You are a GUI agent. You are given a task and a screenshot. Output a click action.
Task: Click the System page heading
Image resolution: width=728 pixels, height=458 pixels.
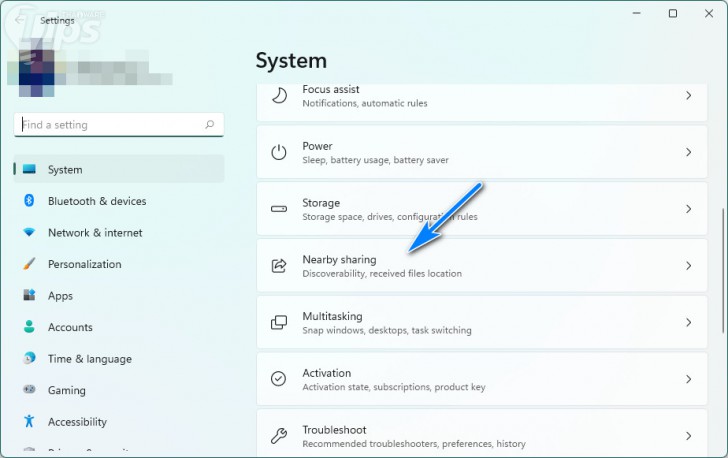tap(291, 61)
